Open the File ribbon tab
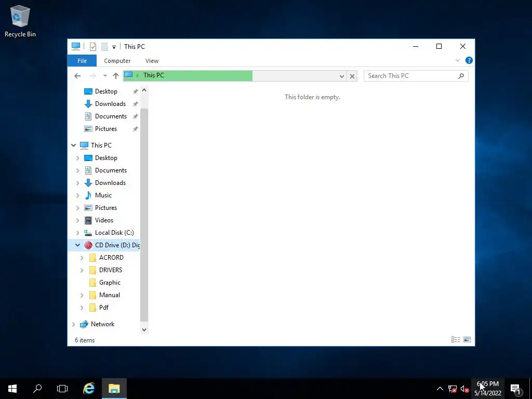 [x=82, y=61]
